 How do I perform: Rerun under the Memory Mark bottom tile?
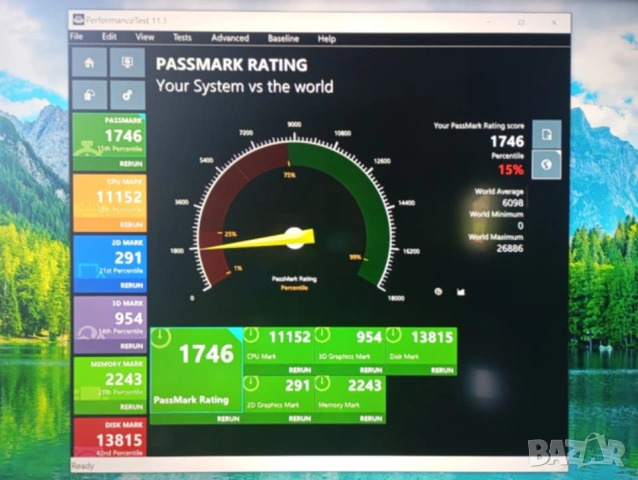pyautogui.click(x=371, y=419)
